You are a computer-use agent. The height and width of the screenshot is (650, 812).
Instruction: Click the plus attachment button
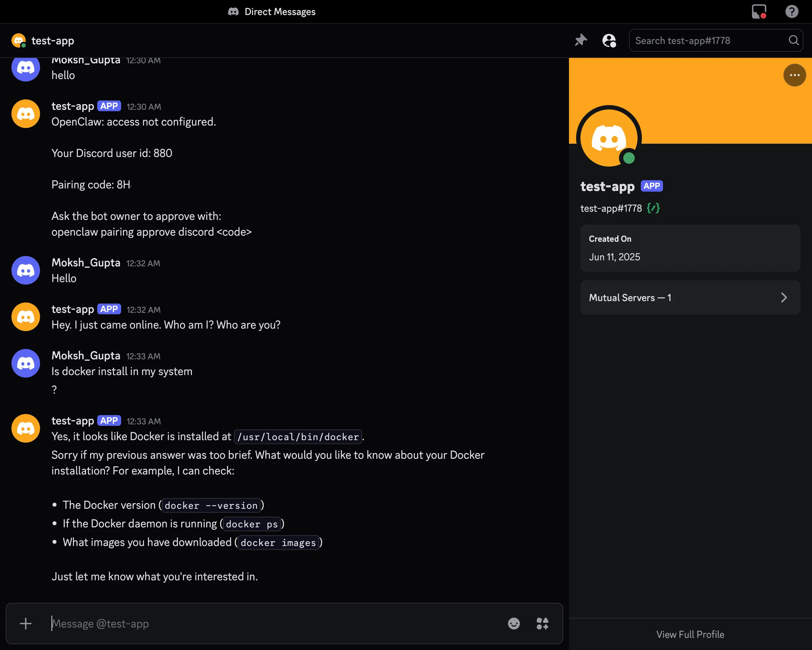(25, 624)
